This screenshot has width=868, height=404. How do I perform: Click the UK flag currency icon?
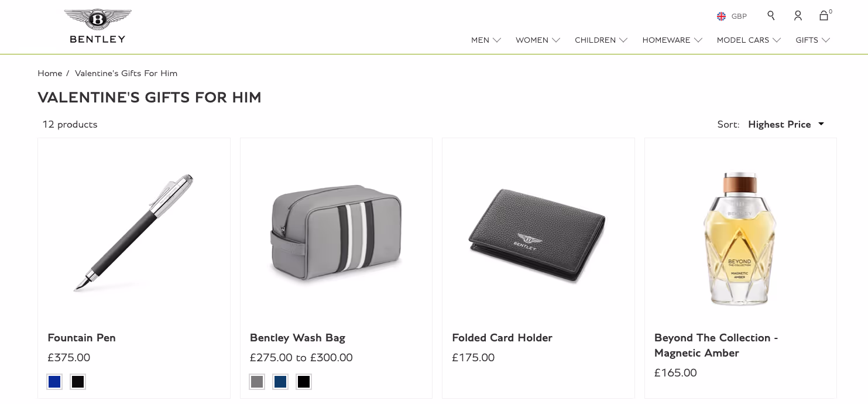pos(721,16)
